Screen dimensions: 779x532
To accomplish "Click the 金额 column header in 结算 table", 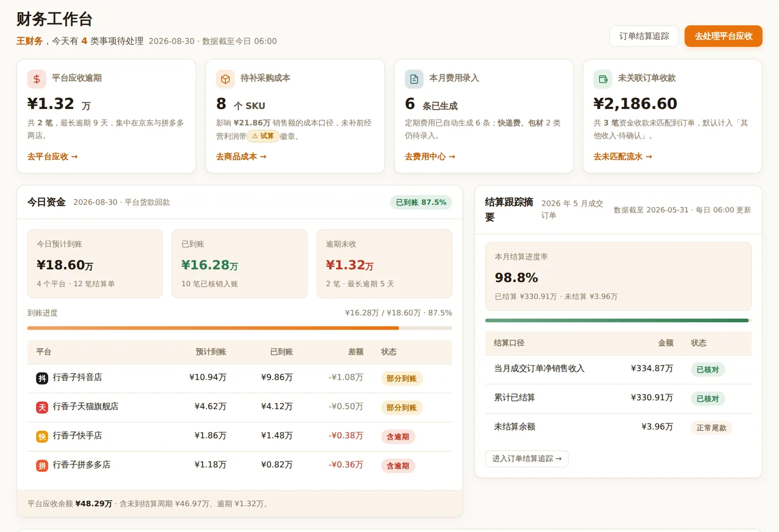I will 665,343.
